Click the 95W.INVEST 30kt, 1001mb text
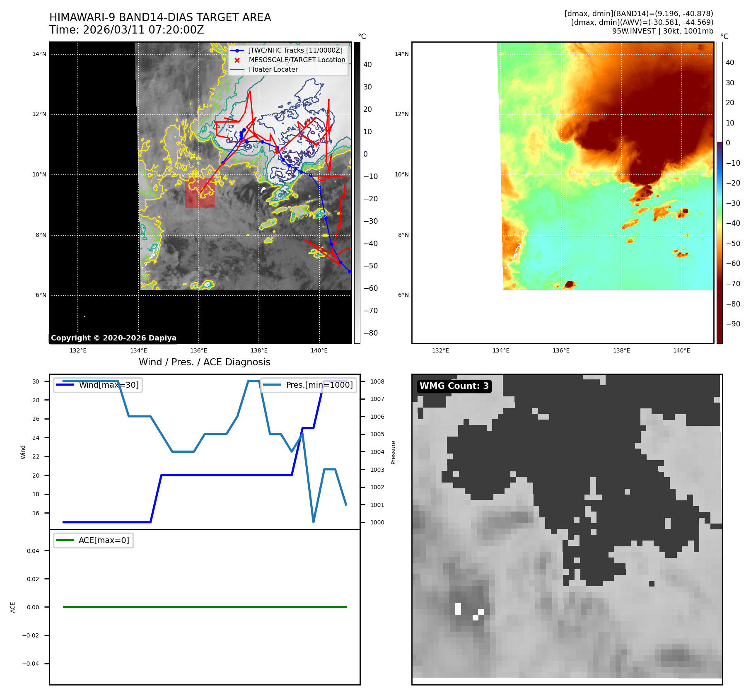The width and height of the screenshot is (751, 700). [662, 31]
